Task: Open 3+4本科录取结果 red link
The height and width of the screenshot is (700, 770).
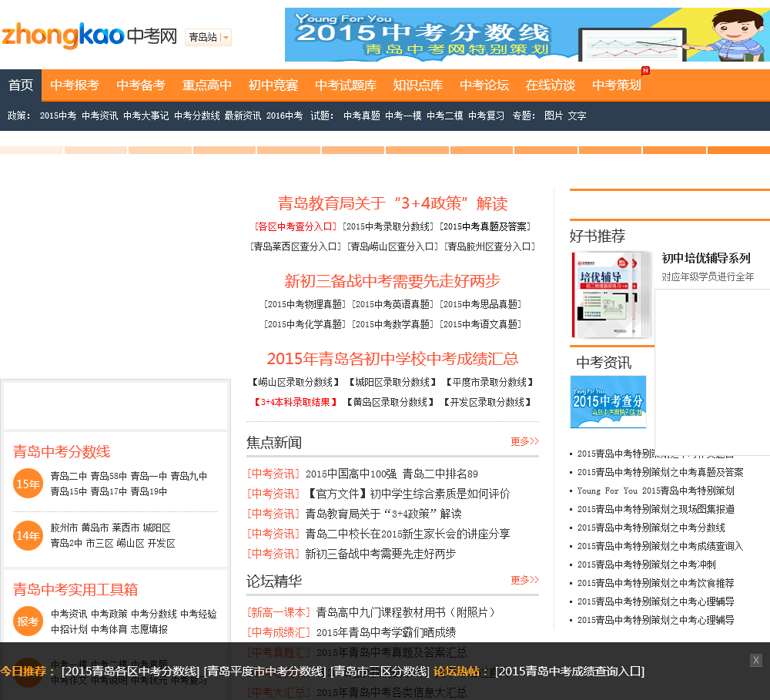Action: pyautogui.click(x=296, y=402)
